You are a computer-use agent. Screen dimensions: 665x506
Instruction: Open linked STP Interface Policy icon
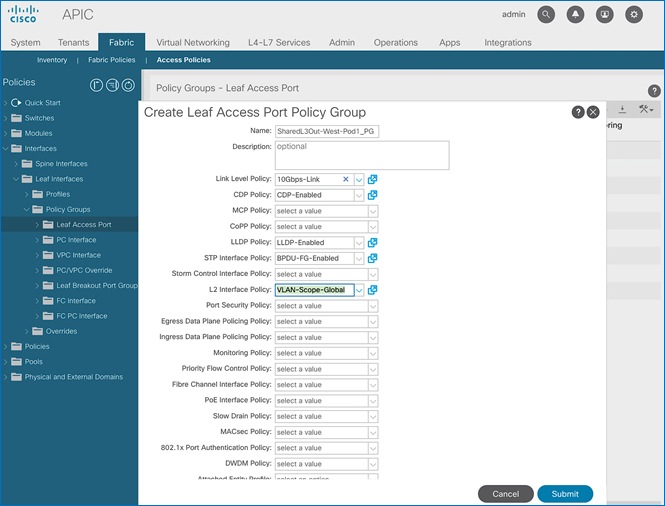pos(372,258)
